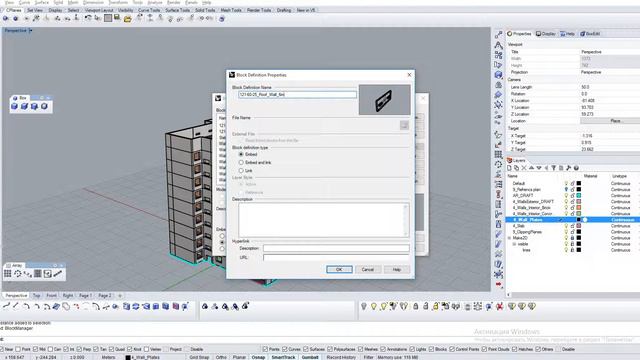This screenshot has width=640, height=360.
Task: Click the padlock lock icon in bottom toolbar
Action: click(416, 306)
